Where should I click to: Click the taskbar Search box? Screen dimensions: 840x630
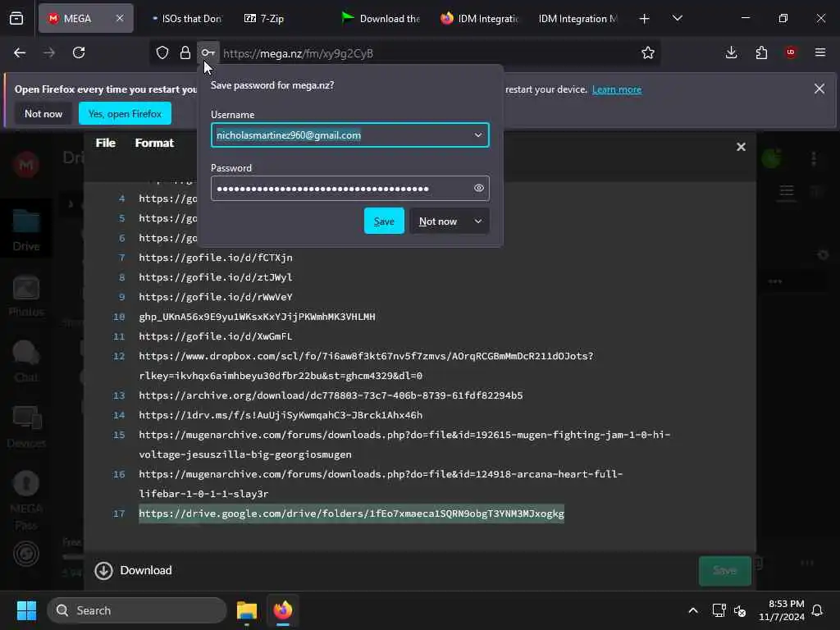tap(137, 610)
